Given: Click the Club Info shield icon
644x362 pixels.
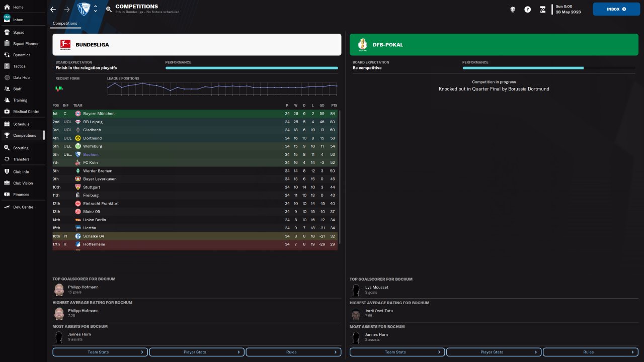Looking at the screenshot, I should coord(7,171).
